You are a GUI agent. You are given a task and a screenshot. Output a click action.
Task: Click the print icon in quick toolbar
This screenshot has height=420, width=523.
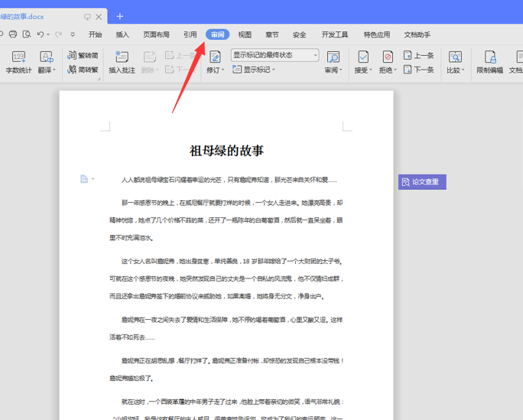click(x=13, y=34)
